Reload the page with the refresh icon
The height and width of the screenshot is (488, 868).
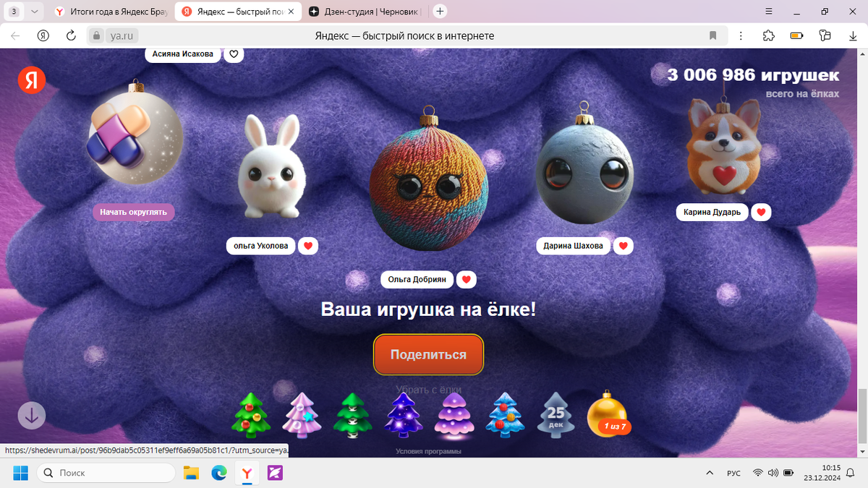71,35
